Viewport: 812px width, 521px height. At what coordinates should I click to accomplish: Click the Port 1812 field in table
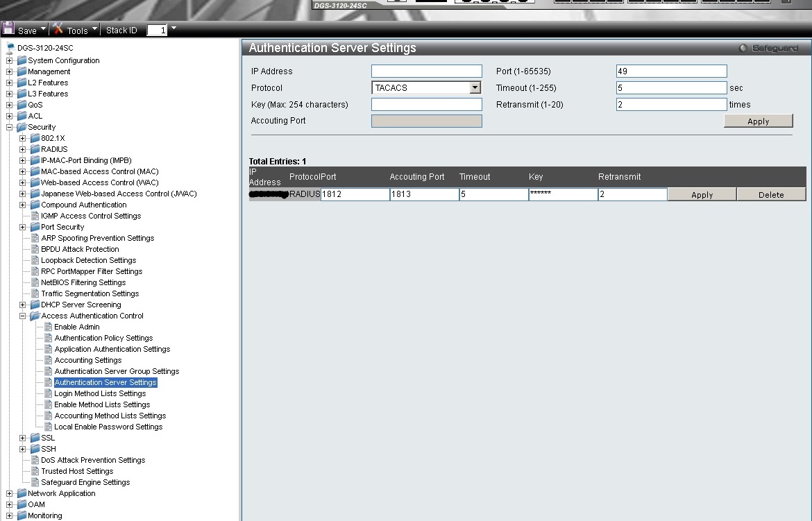click(x=355, y=195)
